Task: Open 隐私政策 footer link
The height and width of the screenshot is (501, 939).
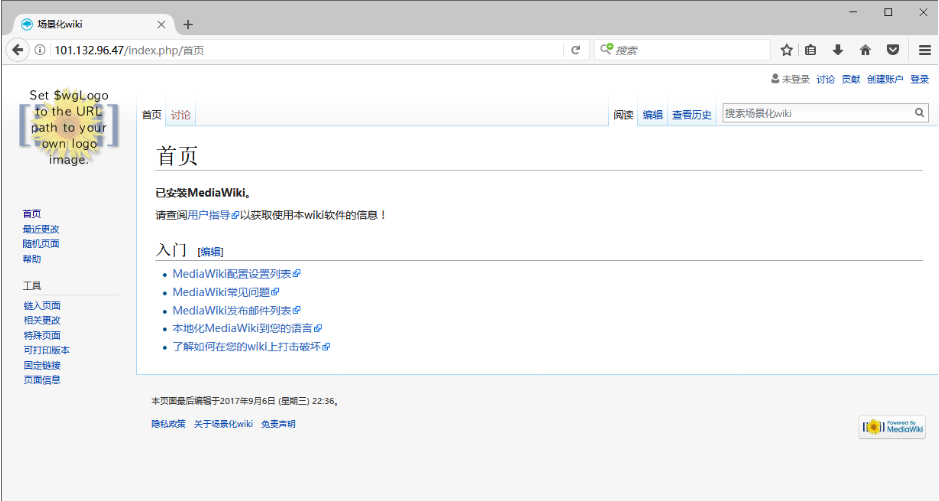Action: coord(168,424)
